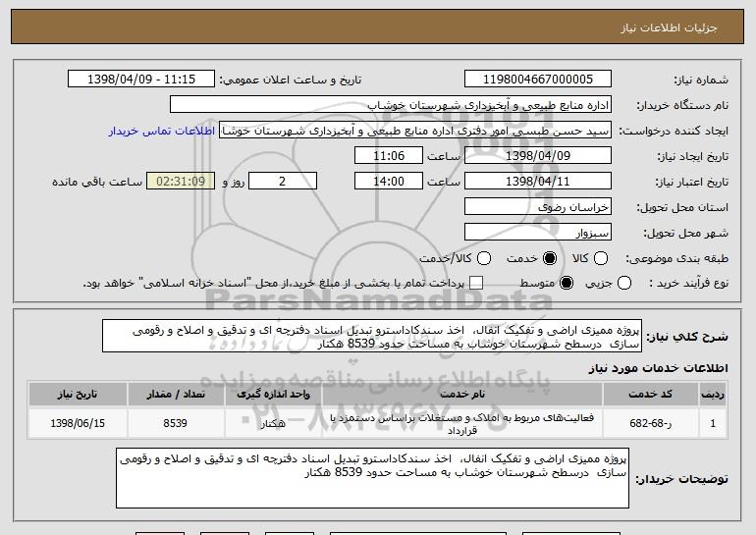Click the request creator name field
The width and height of the screenshot is (756, 535).
click(x=415, y=131)
